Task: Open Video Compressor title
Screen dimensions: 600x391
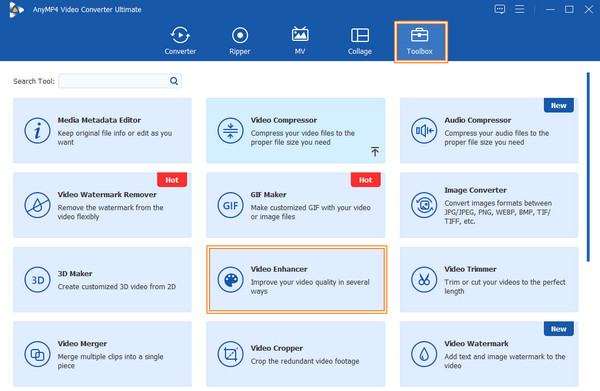Action: pos(284,120)
